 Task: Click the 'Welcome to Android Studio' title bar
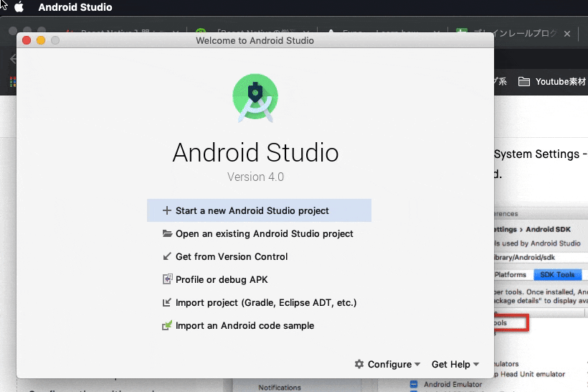point(255,40)
